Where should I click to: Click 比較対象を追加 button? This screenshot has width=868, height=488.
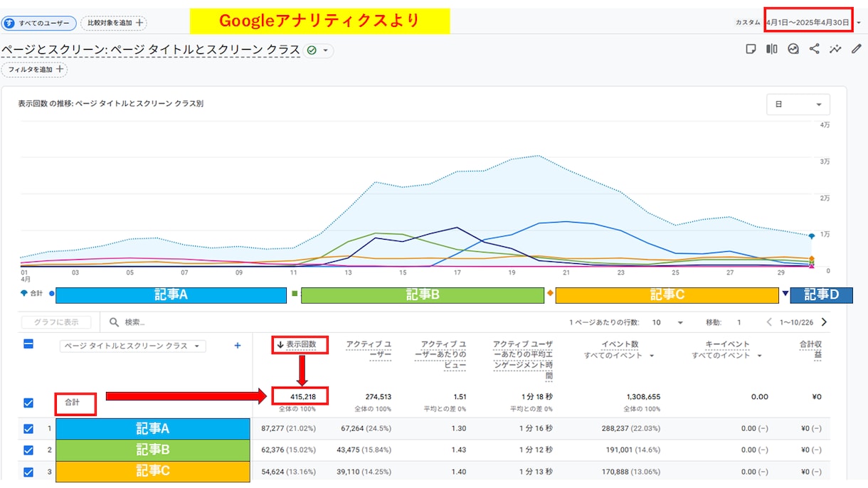click(x=114, y=23)
